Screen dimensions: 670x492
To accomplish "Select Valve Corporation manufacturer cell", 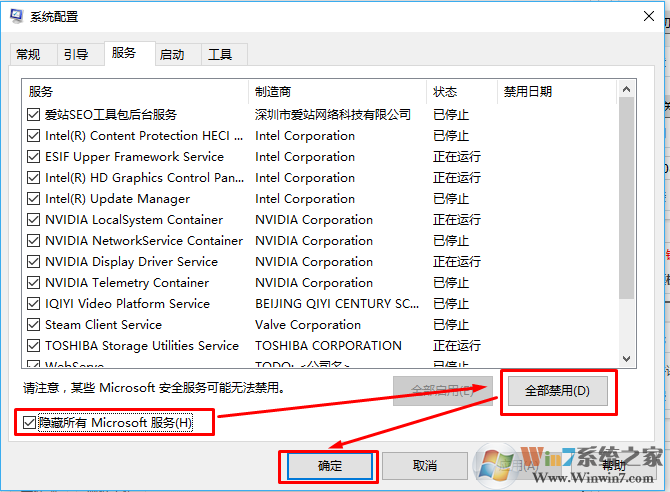I will coord(308,325).
